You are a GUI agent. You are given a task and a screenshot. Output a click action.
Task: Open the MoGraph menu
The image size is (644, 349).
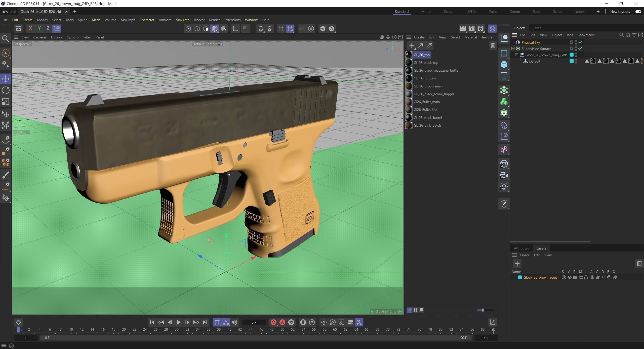[128, 20]
